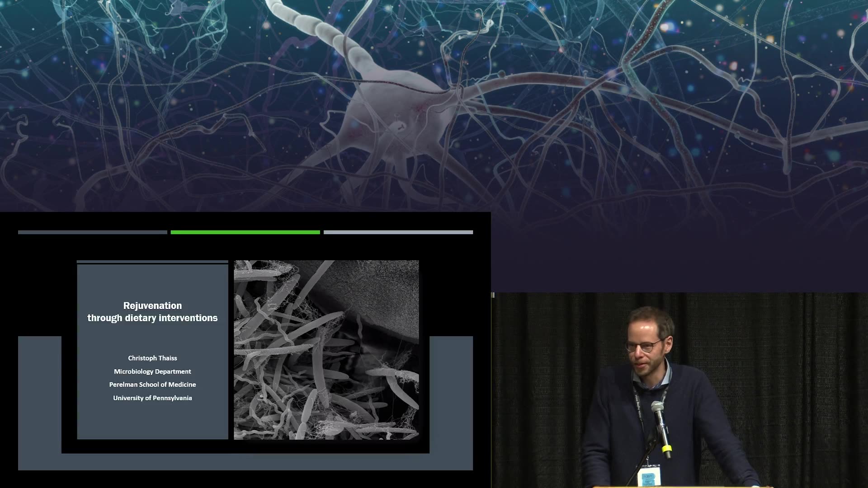Image resolution: width=868 pixels, height=488 pixels.
Task: Click the green progress bar segment
Action: point(245,232)
